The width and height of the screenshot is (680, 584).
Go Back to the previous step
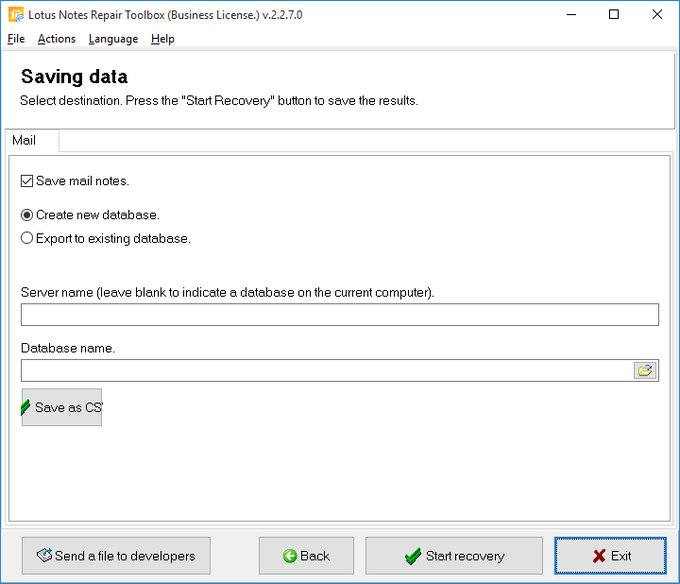pyautogui.click(x=306, y=556)
